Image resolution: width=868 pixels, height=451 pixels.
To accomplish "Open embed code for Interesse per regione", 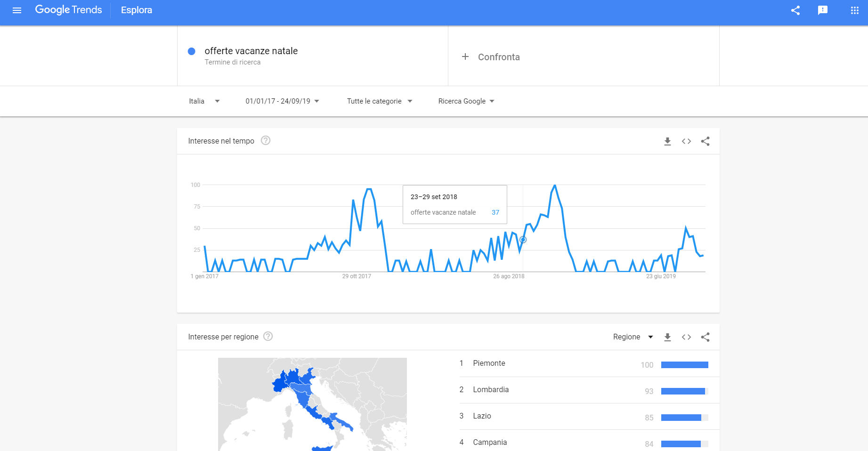I will pyautogui.click(x=686, y=337).
